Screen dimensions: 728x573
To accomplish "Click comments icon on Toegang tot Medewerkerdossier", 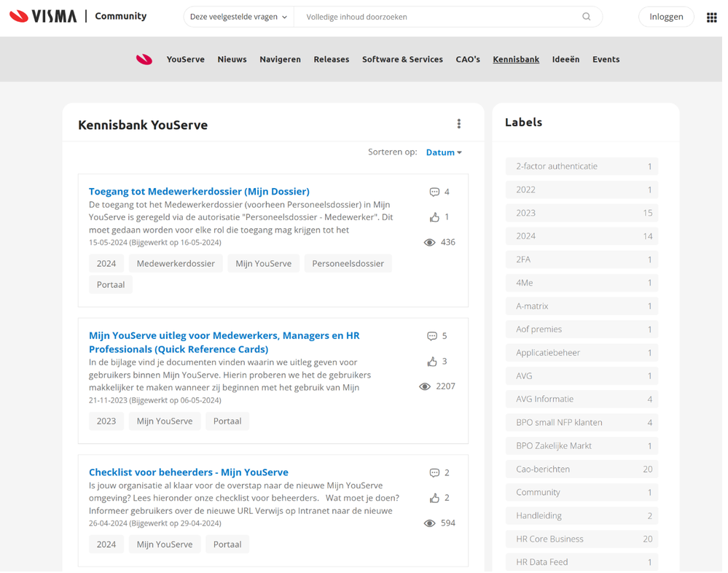I will coord(434,192).
